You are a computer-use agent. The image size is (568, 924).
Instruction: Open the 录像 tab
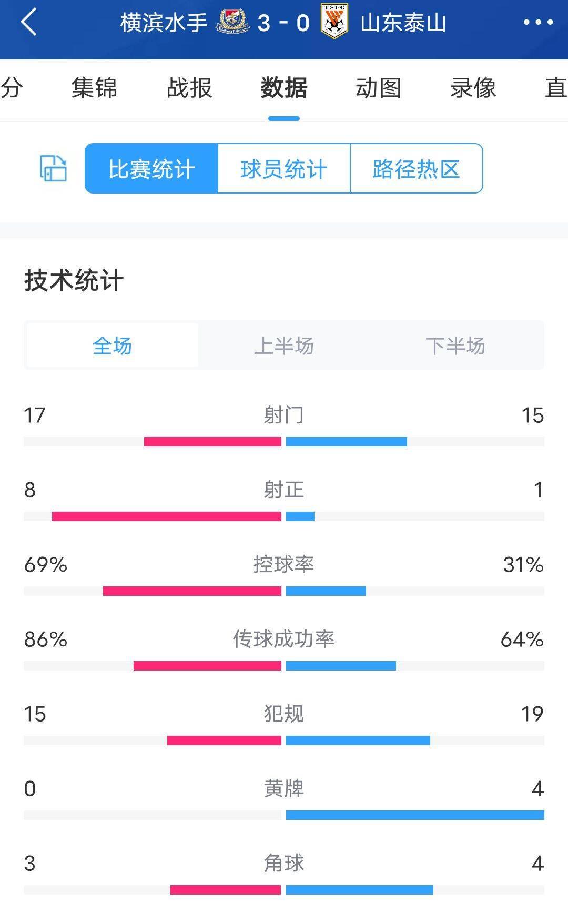click(473, 88)
